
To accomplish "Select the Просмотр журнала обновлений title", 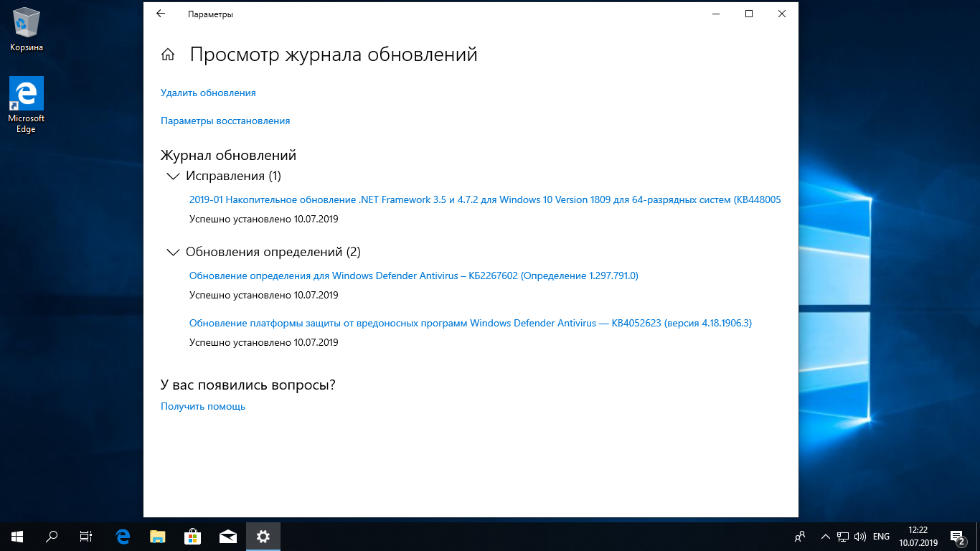I will tap(334, 55).
